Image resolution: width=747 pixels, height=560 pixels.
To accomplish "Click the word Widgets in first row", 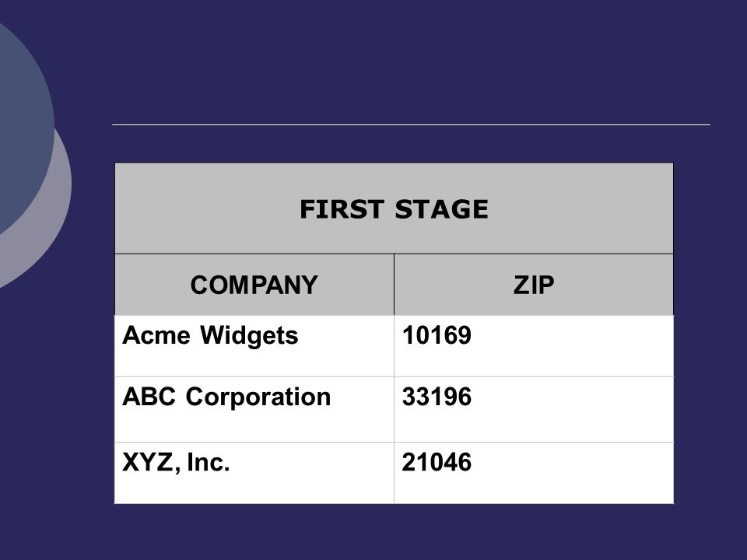I will pyautogui.click(x=249, y=336).
